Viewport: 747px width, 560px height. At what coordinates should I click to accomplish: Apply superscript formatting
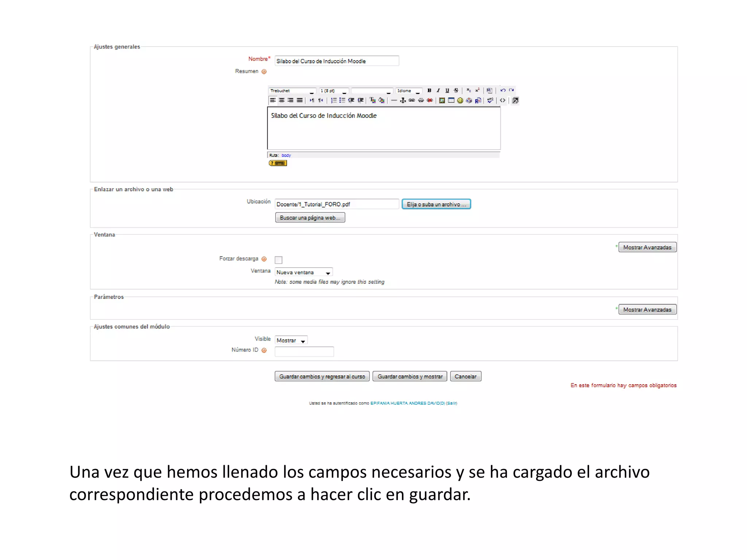(477, 90)
